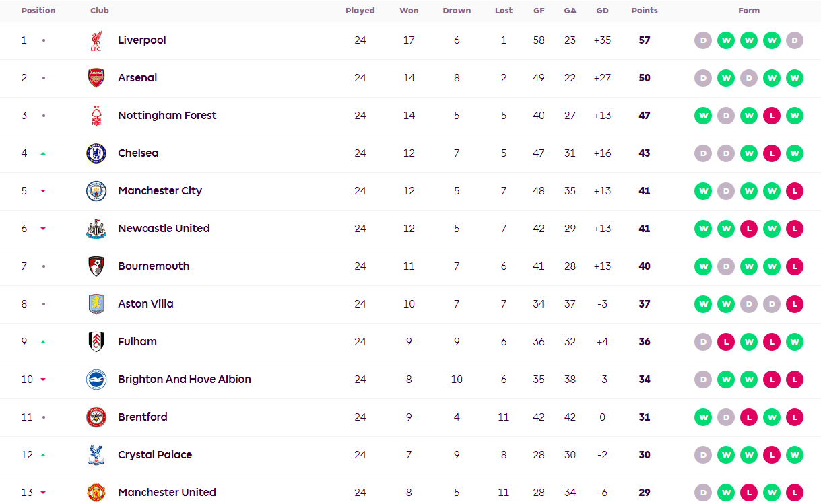Viewport: 821px width, 504px height.
Task: Click the Manchester City crest
Action: click(96, 191)
